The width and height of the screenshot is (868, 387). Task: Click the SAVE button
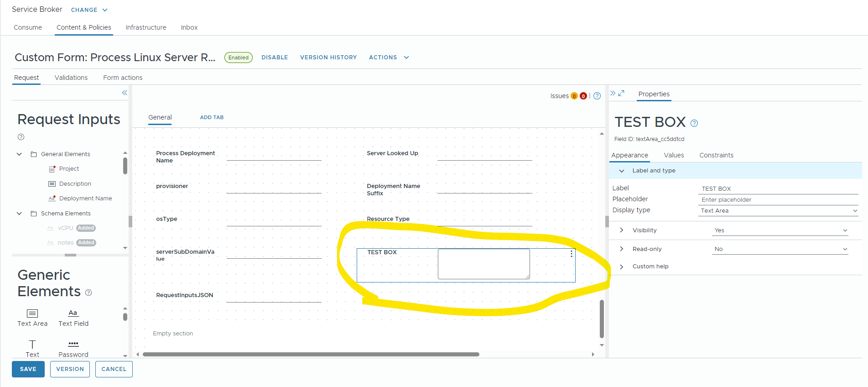point(28,369)
